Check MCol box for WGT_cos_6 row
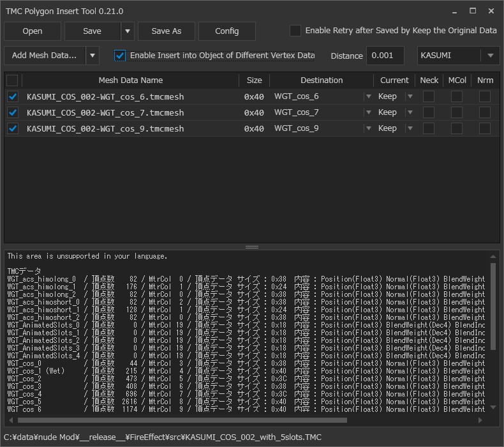504x447 pixels. tap(457, 96)
